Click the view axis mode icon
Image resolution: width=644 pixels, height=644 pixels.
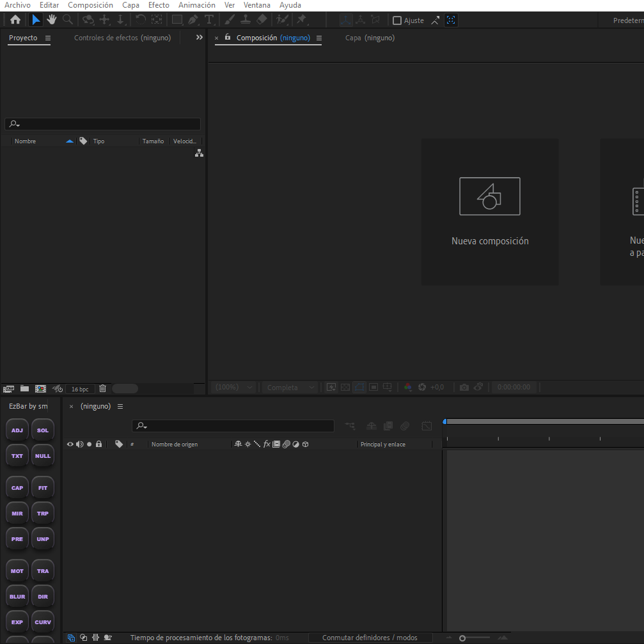pyautogui.click(x=375, y=20)
